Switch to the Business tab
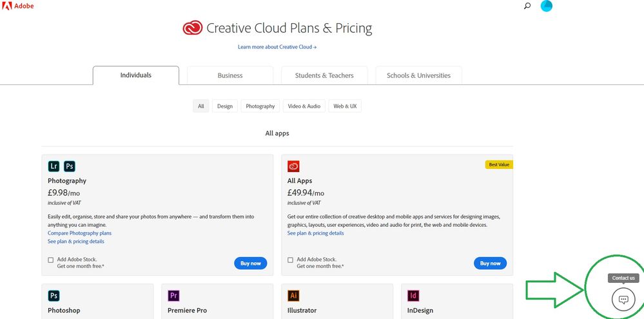The height and width of the screenshot is (319, 644). (230, 75)
